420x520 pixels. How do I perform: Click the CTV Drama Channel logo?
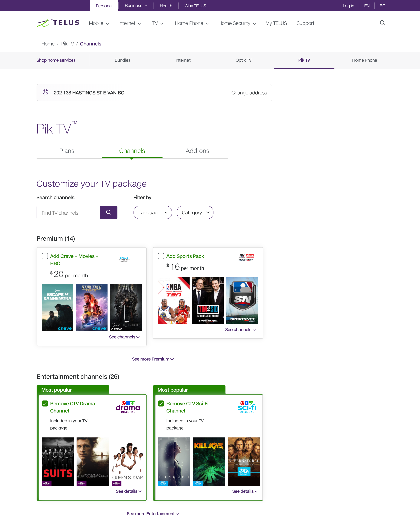(128, 407)
